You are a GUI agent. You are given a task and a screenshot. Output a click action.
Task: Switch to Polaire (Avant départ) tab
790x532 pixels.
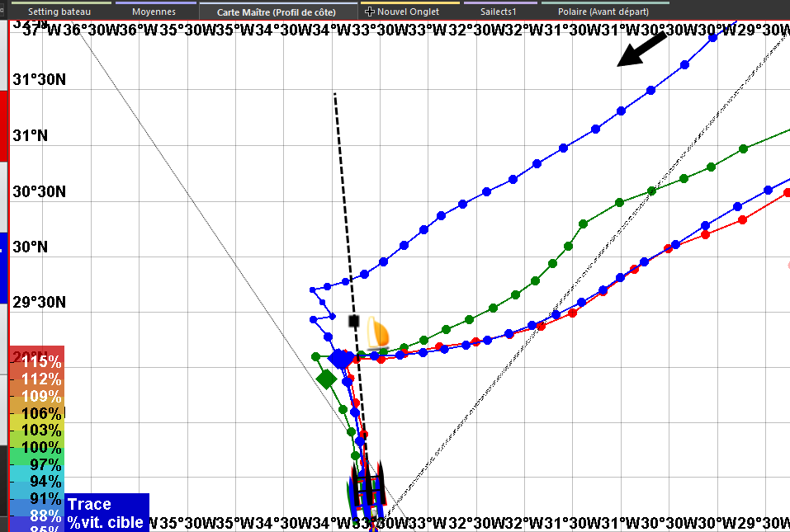[603, 12]
